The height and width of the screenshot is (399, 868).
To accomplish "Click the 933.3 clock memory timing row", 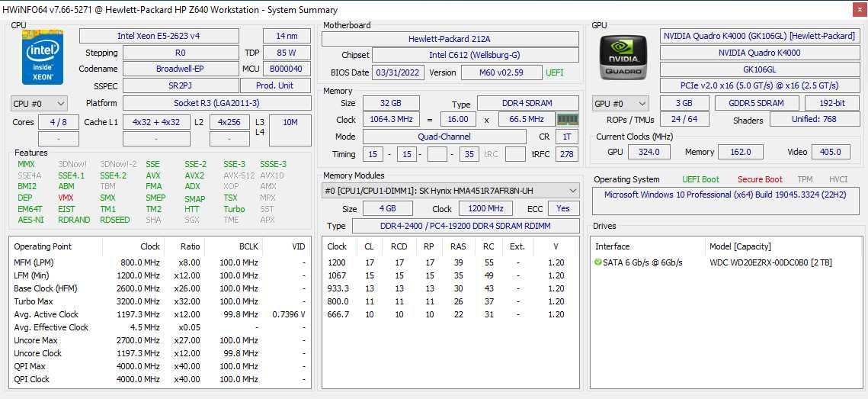I will click(x=450, y=288).
